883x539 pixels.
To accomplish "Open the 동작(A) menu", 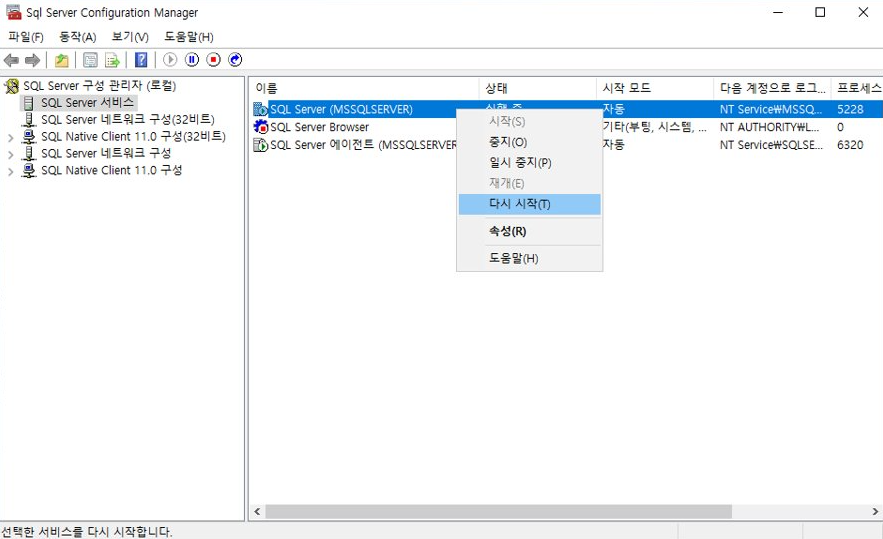I will pyautogui.click(x=78, y=37).
